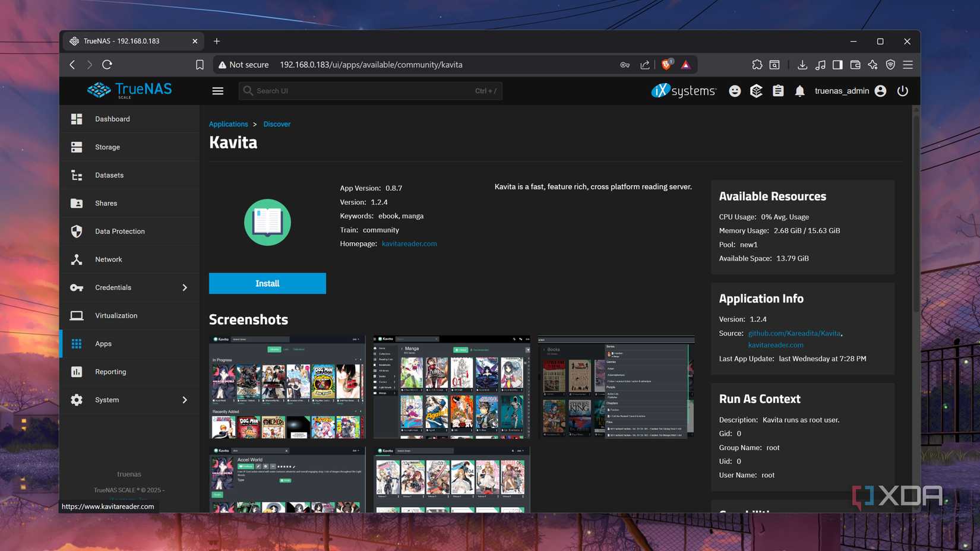This screenshot has width=980, height=551.
Task: Open the media playlist music icon
Action: [820, 65]
